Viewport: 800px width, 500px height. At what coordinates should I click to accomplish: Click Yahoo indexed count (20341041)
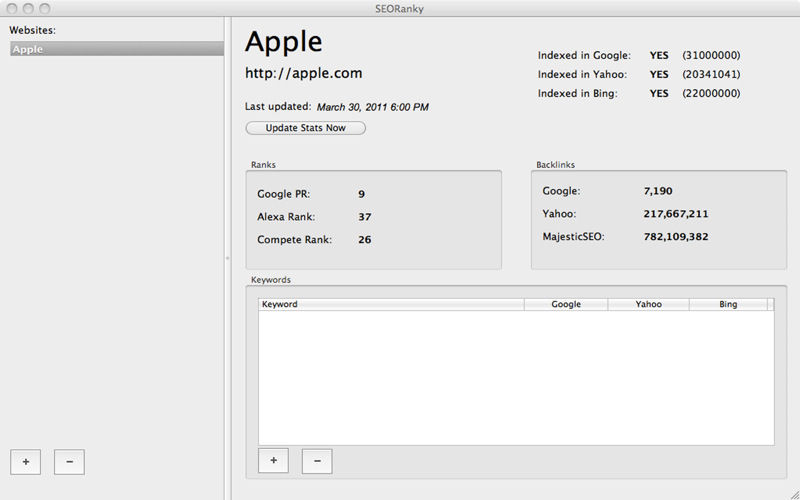click(x=711, y=74)
